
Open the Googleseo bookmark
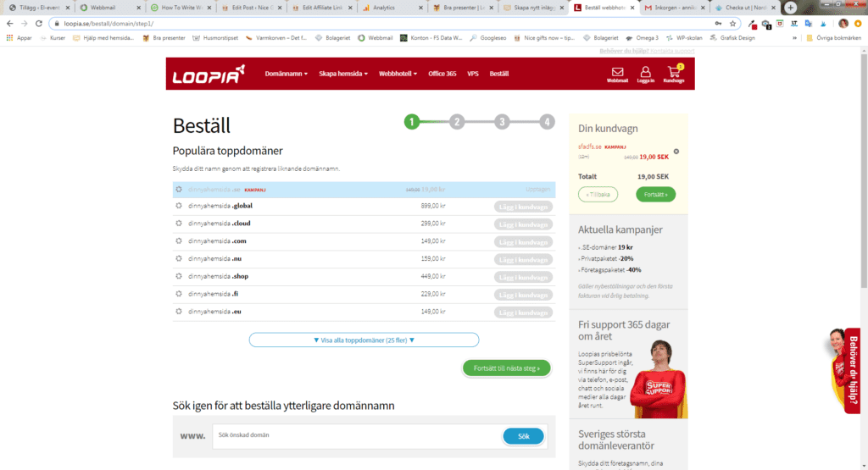coord(487,38)
